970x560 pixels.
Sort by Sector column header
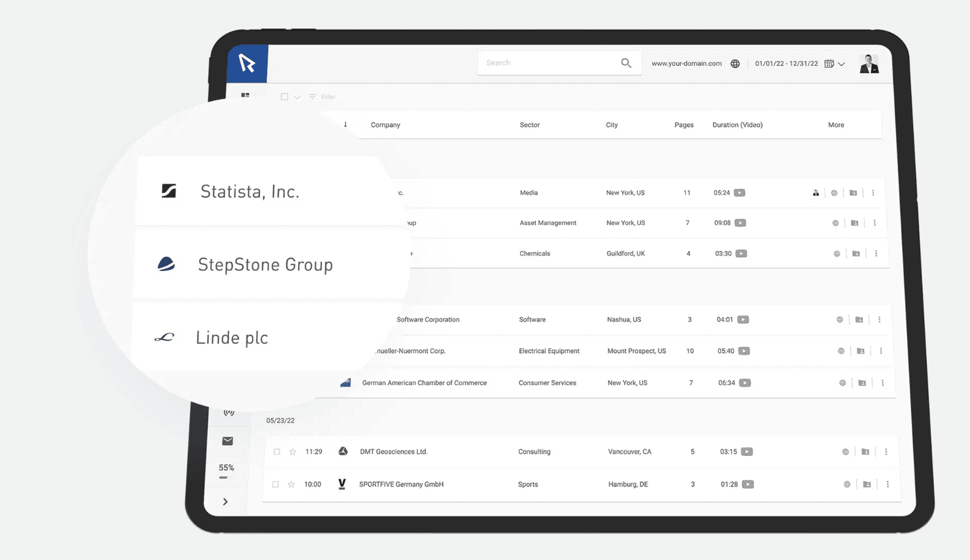click(x=530, y=125)
